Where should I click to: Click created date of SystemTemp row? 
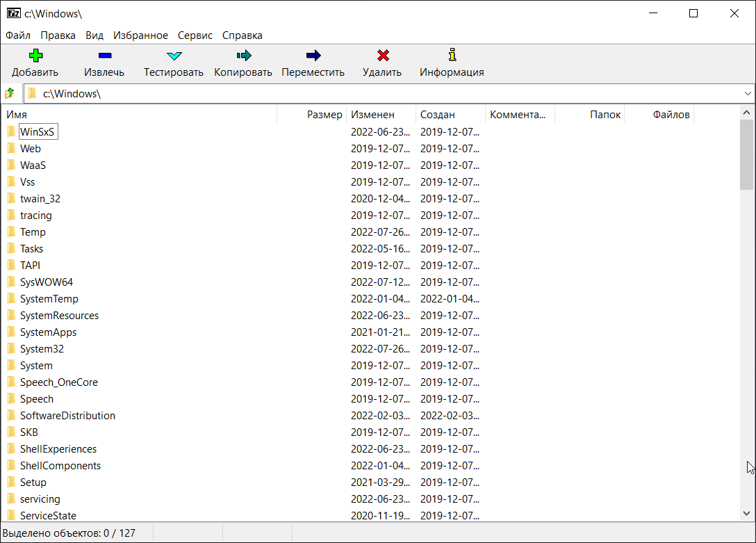coord(450,298)
